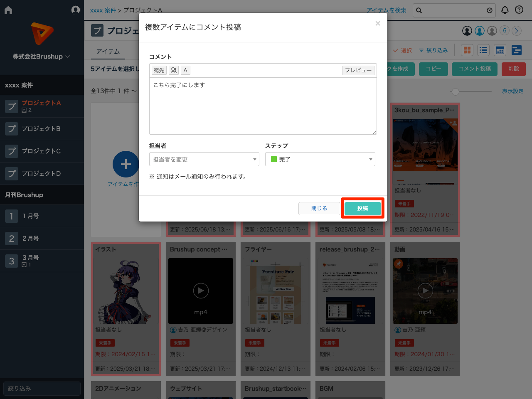This screenshot has height=399, width=532.
Task: Open the ステップ dropdown showing 完了
Action: tap(320, 159)
